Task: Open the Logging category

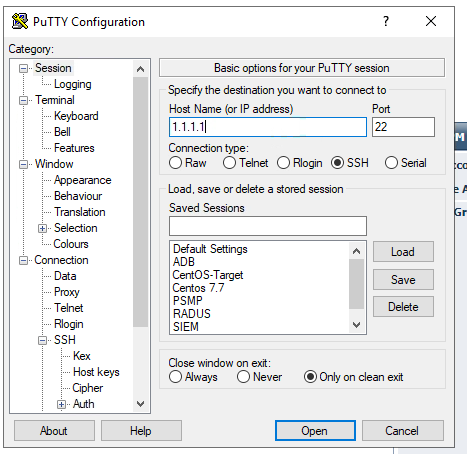Action: tap(73, 84)
